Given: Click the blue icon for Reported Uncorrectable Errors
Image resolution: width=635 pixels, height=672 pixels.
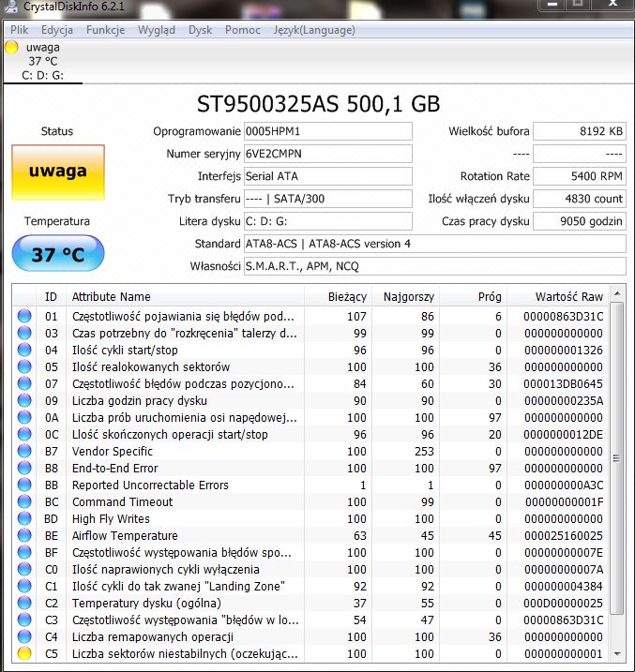Looking at the screenshot, I should [x=24, y=485].
